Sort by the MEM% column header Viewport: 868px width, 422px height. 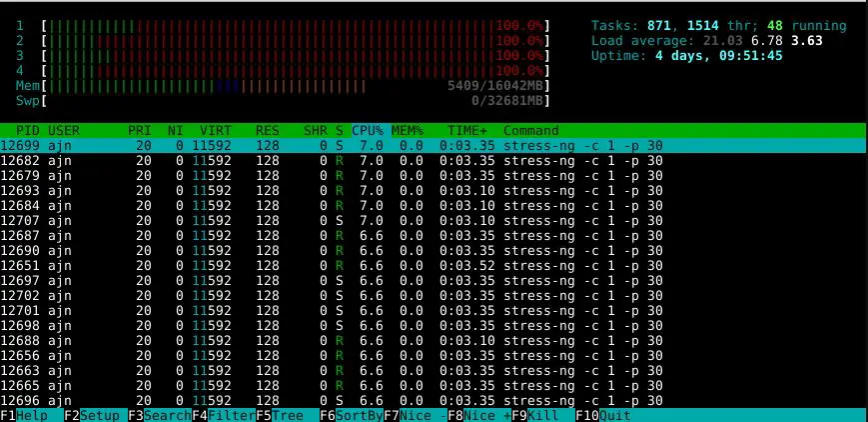pos(407,131)
